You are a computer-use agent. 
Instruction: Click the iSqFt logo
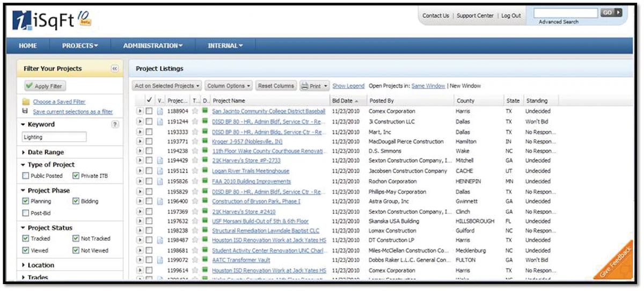click(52, 20)
